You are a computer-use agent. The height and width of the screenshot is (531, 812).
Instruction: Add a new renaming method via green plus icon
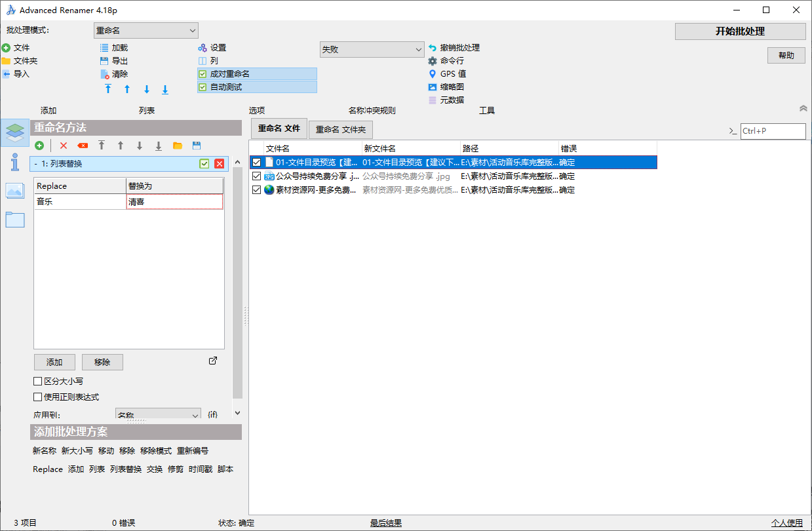point(39,146)
